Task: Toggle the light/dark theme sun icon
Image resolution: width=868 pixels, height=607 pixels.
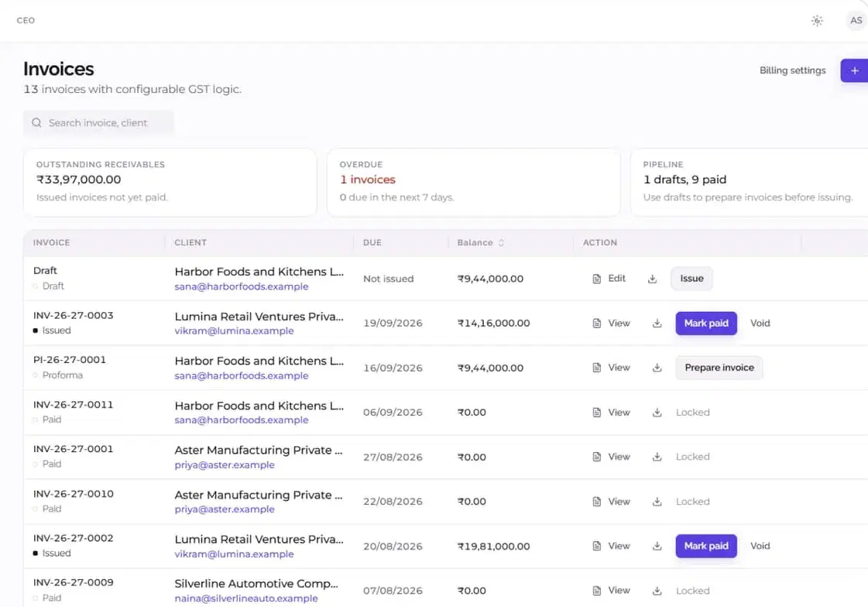Action: (x=817, y=20)
